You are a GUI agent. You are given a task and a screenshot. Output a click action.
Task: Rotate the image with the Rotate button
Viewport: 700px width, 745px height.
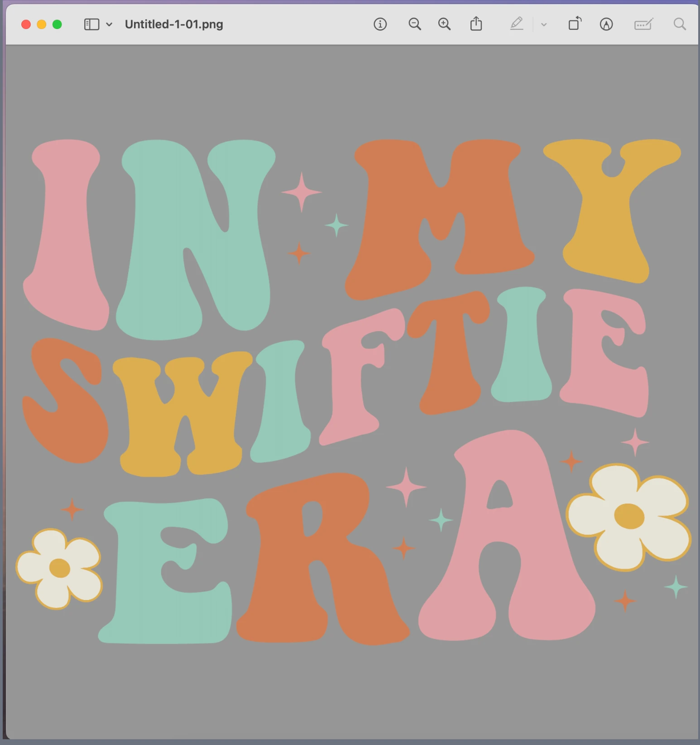point(575,24)
